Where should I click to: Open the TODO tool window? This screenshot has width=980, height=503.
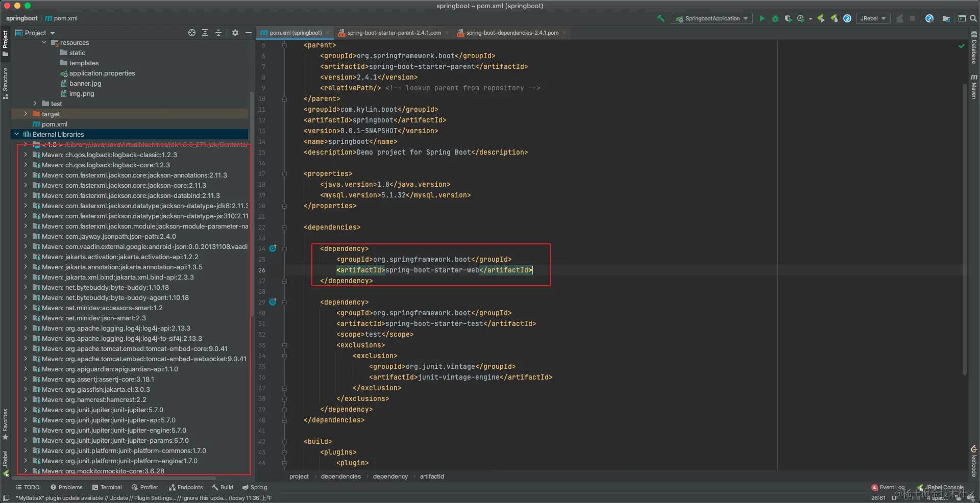[x=28, y=487]
